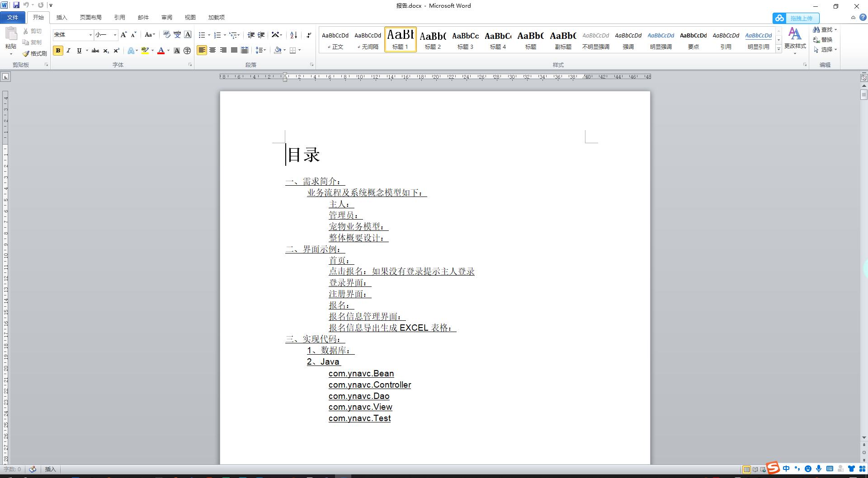Follow the 二、界面示例 table of contents link

(x=315, y=249)
